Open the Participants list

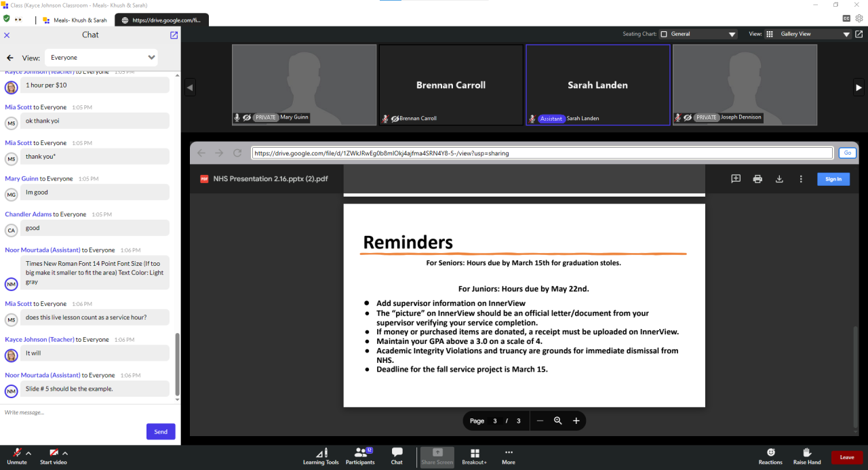click(x=360, y=456)
